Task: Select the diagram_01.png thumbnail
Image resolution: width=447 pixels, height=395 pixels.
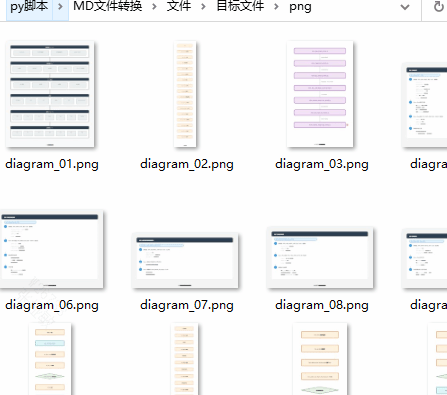Action: (50, 94)
